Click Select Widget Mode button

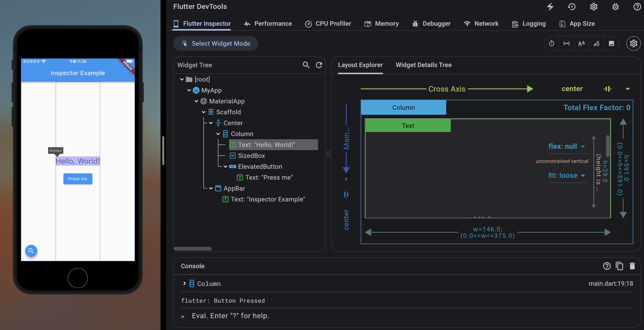215,44
